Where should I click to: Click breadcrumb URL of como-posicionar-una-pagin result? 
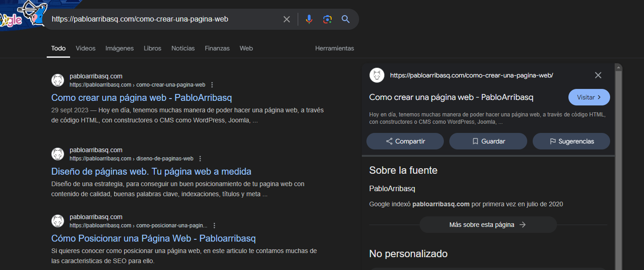point(138,226)
